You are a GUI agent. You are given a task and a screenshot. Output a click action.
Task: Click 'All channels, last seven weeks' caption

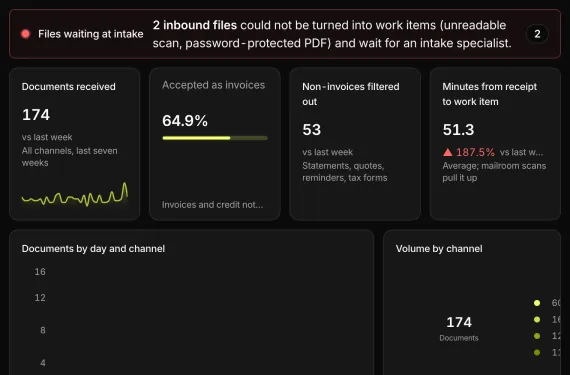[69, 157]
